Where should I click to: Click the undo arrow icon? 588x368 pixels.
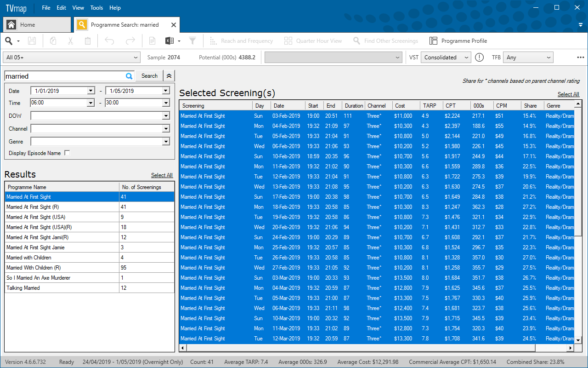click(x=109, y=41)
